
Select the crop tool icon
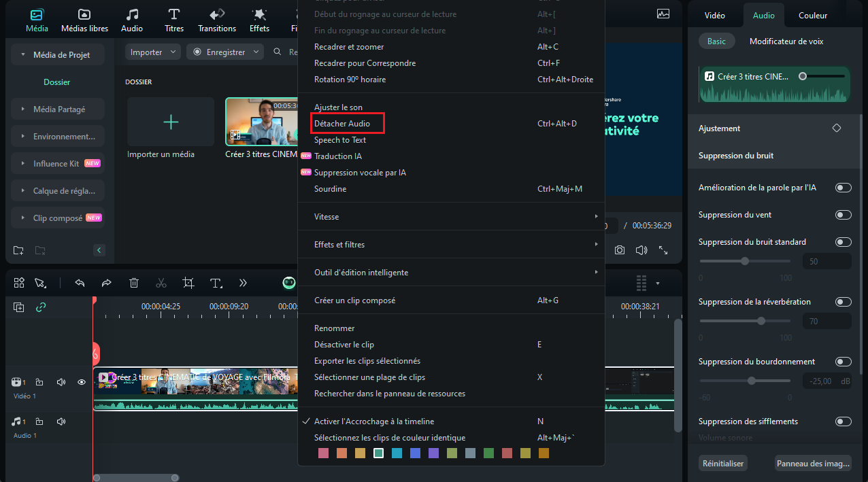pos(188,283)
